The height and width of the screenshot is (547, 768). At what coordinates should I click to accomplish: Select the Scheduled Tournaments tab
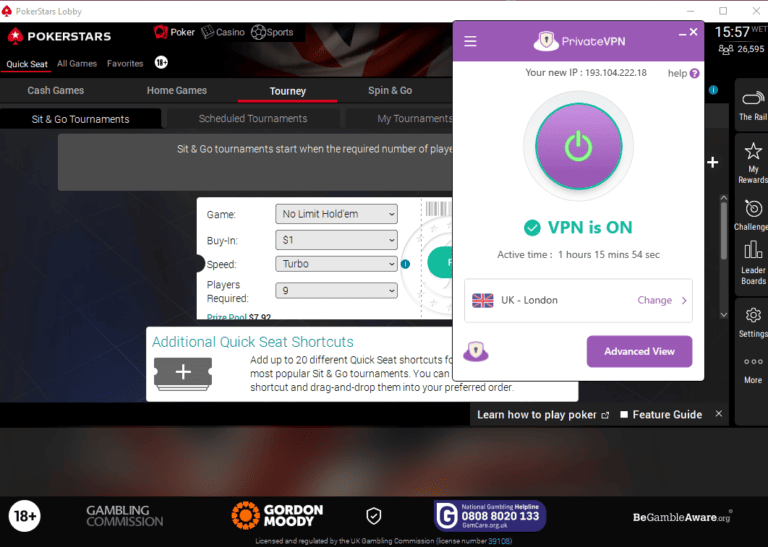pyautogui.click(x=253, y=119)
